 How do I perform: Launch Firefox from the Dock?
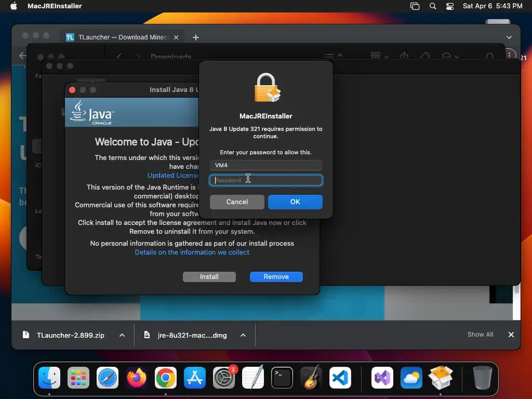coord(137,378)
